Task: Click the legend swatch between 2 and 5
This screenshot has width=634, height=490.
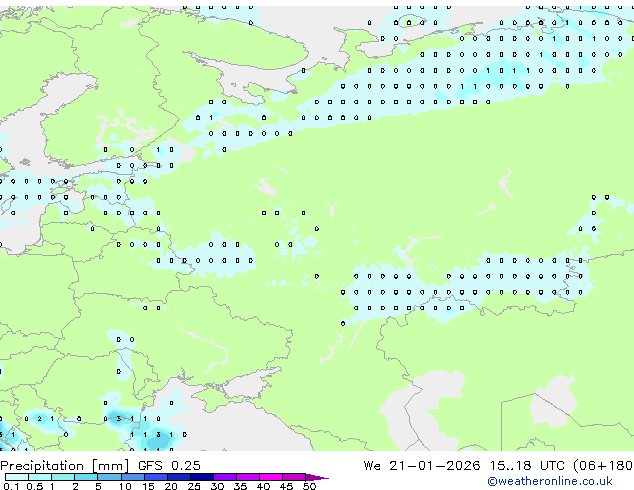Action: pos(86,477)
